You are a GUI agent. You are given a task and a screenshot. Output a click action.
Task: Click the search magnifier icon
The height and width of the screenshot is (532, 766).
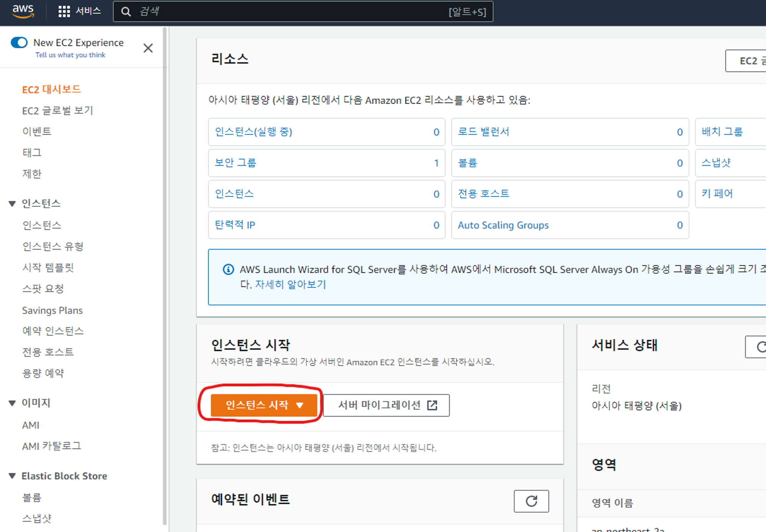click(x=126, y=11)
